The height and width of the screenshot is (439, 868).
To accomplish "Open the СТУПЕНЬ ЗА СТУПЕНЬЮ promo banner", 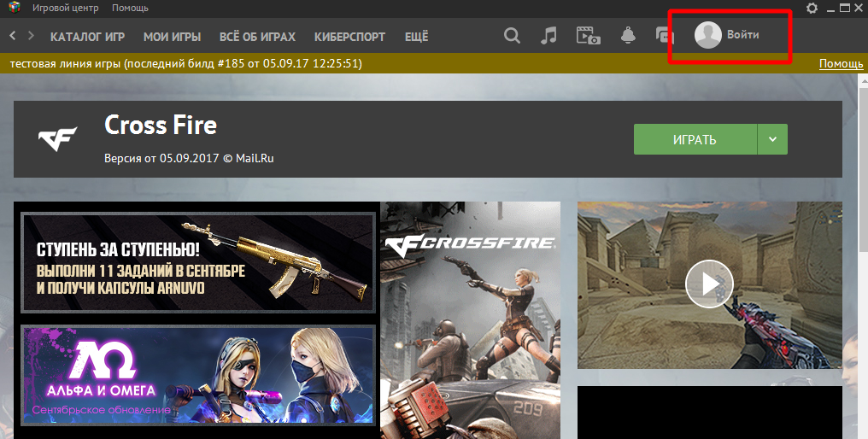I will tap(198, 263).
